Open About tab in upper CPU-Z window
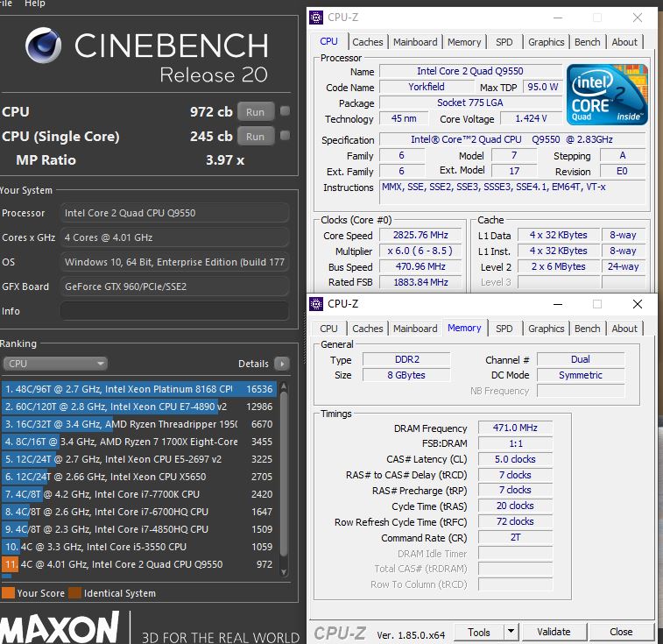 pyautogui.click(x=624, y=42)
